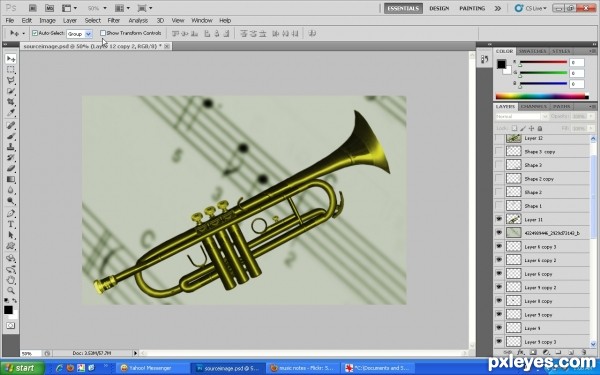
Task: Toggle Quick Mask mode in the toolbox
Action: [x=11, y=326]
